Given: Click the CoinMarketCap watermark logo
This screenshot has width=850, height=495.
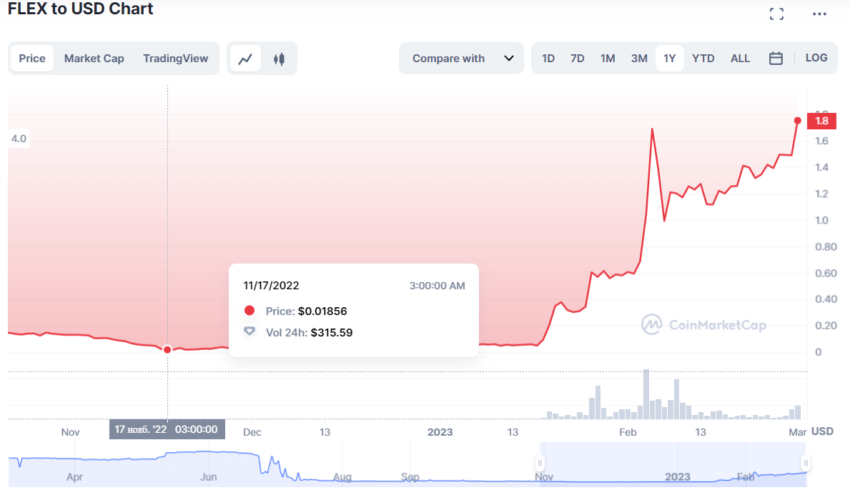Looking at the screenshot, I should tap(704, 325).
